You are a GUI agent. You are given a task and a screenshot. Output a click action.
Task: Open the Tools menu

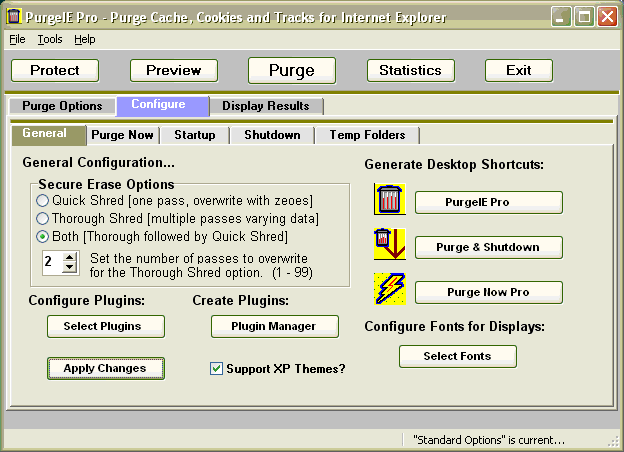coord(50,39)
